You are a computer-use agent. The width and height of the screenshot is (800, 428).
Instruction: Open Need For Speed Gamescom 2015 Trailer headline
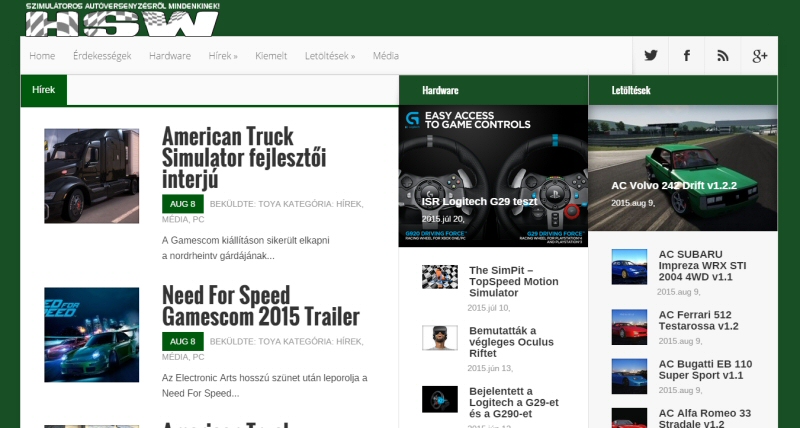point(261,306)
